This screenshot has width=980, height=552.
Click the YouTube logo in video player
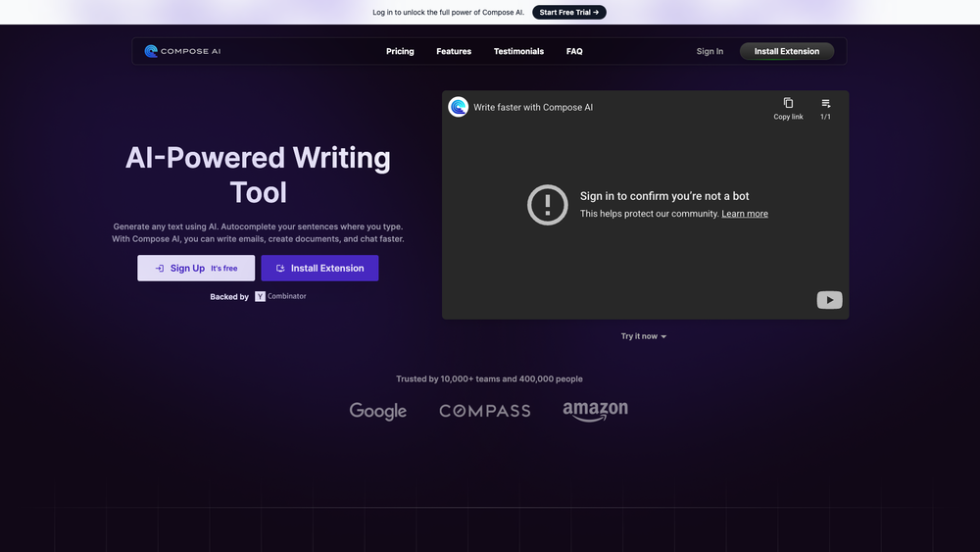(x=829, y=300)
